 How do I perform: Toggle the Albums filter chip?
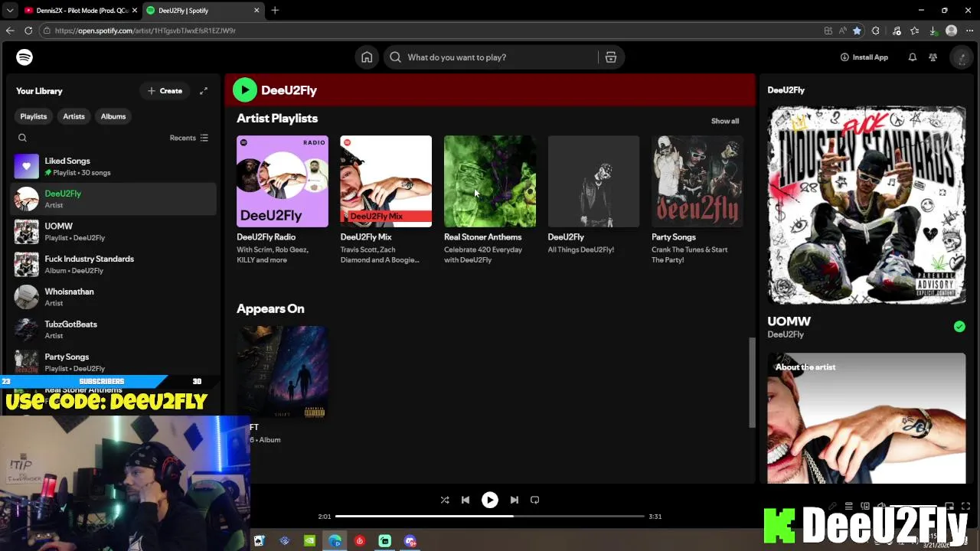coord(113,116)
